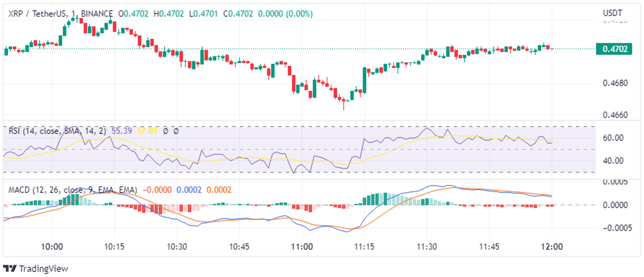Image resolution: width=644 pixels, height=277 pixels.
Task: Click the USDT currency label
Action: point(612,13)
